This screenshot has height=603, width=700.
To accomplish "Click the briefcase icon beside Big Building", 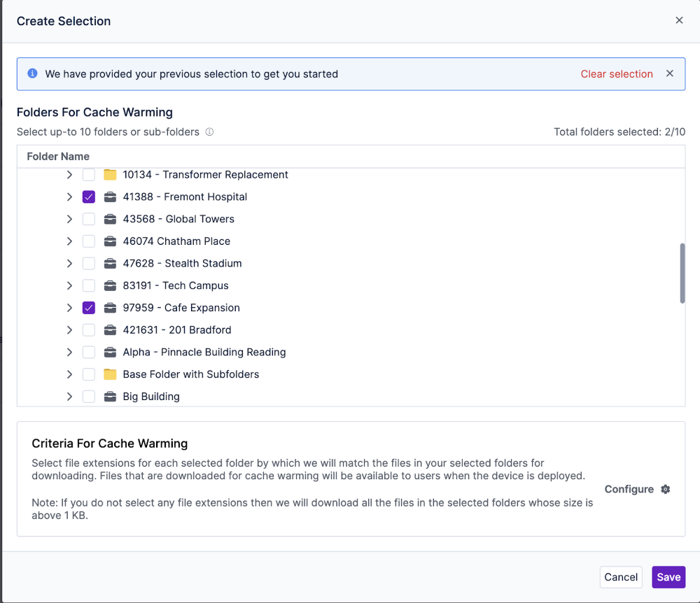I will click(110, 396).
